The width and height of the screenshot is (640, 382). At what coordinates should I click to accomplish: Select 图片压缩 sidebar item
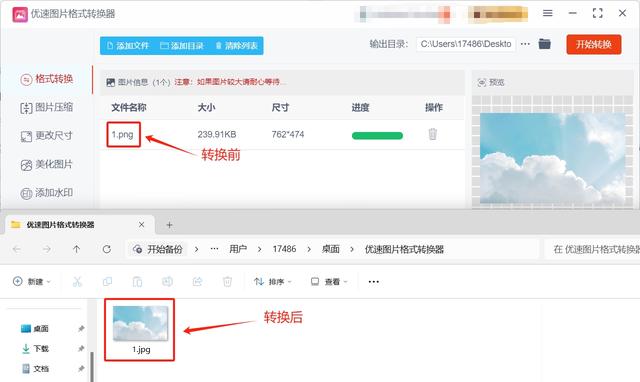[47, 107]
